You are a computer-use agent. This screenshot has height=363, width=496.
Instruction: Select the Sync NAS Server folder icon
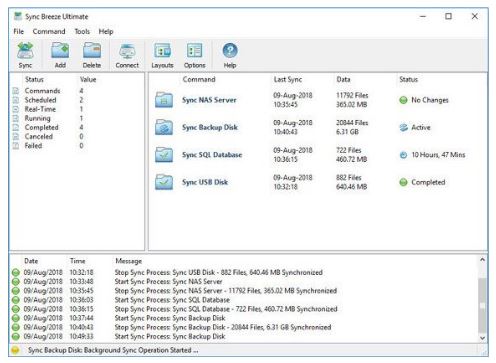(x=164, y=100)
